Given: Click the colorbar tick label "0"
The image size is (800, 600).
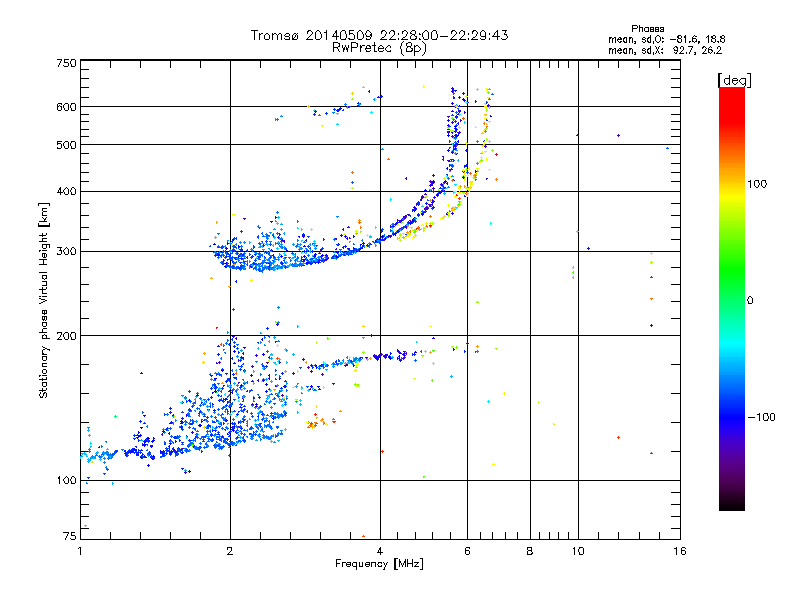Looking at the screenshot, I should click(x=750, y=301).
